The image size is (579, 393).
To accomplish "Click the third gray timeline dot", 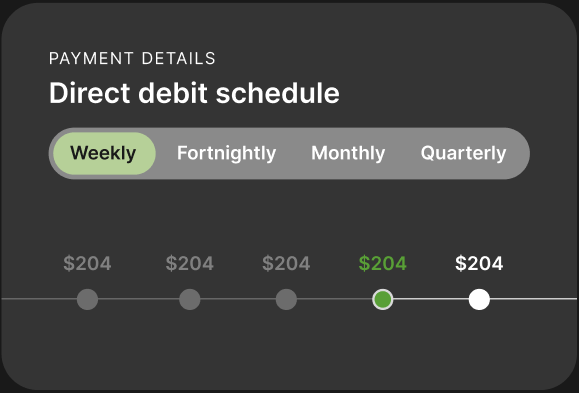I will coord(286,299).
